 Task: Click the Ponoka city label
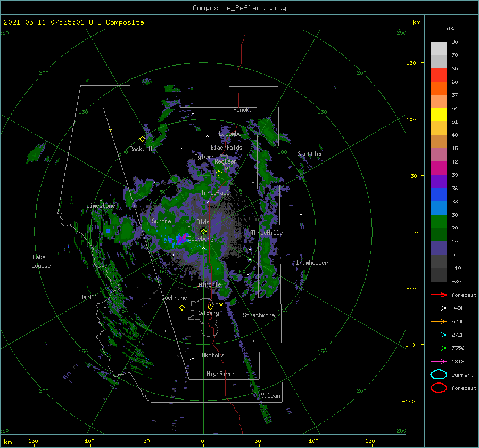[x=243, y=110]
